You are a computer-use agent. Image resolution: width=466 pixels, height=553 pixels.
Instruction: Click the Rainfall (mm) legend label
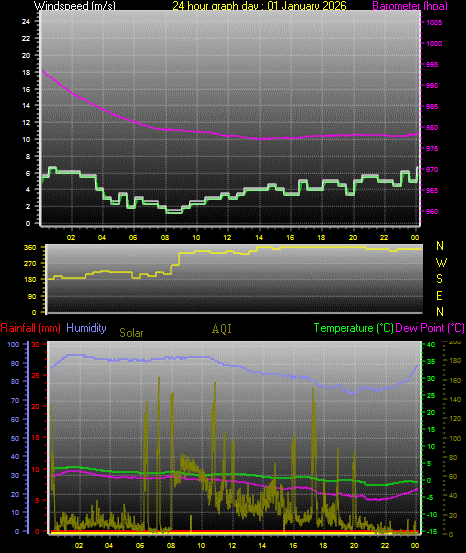(x=30, y=328)
